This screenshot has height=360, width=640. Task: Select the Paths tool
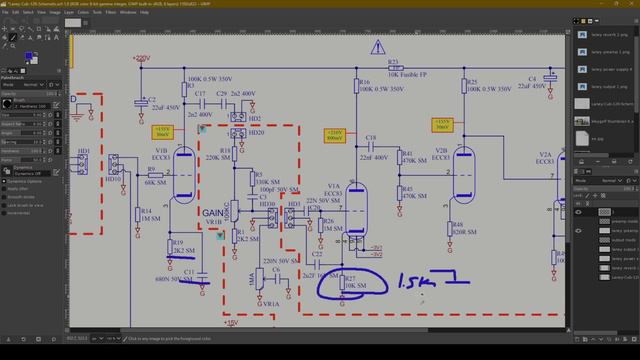click(47, 38)
